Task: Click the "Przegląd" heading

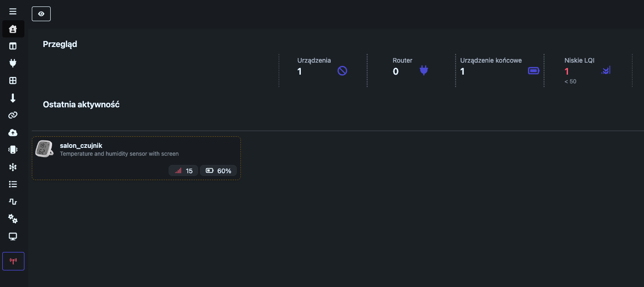Action: (x=60, y=44)
